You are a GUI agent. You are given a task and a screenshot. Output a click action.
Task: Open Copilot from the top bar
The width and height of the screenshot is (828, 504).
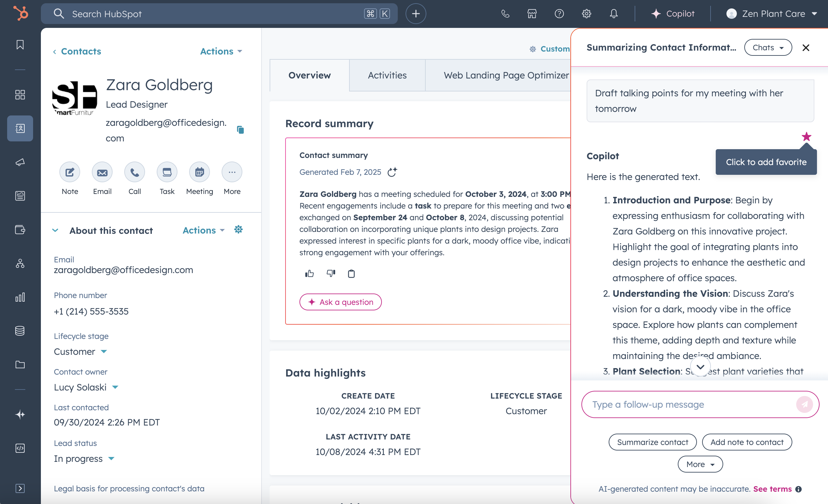(673, 13)
